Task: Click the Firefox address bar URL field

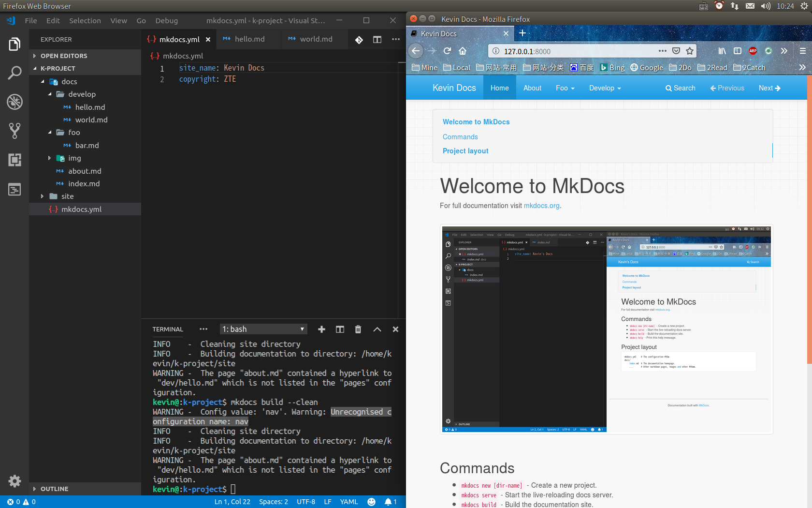Action: [x=575, y=51]
